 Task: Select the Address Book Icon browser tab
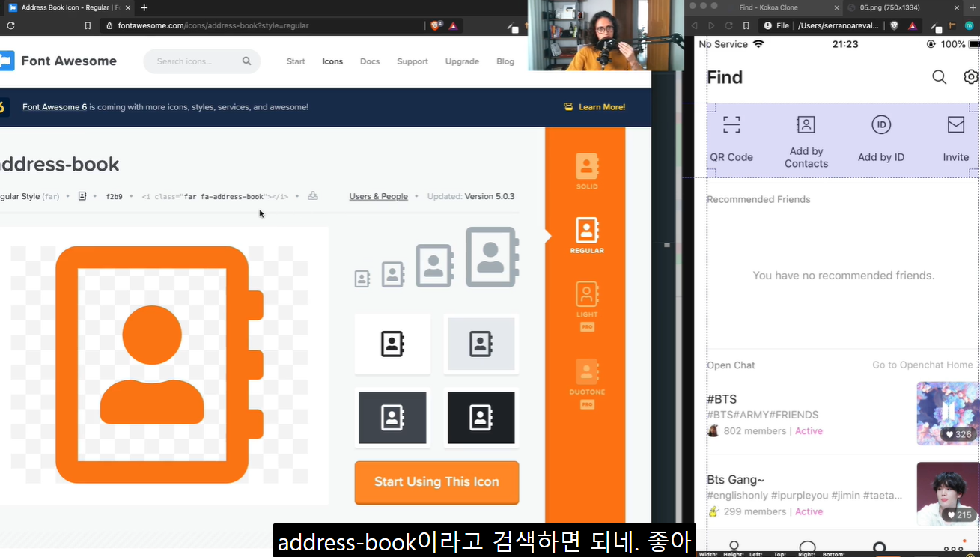click(69, 7)
